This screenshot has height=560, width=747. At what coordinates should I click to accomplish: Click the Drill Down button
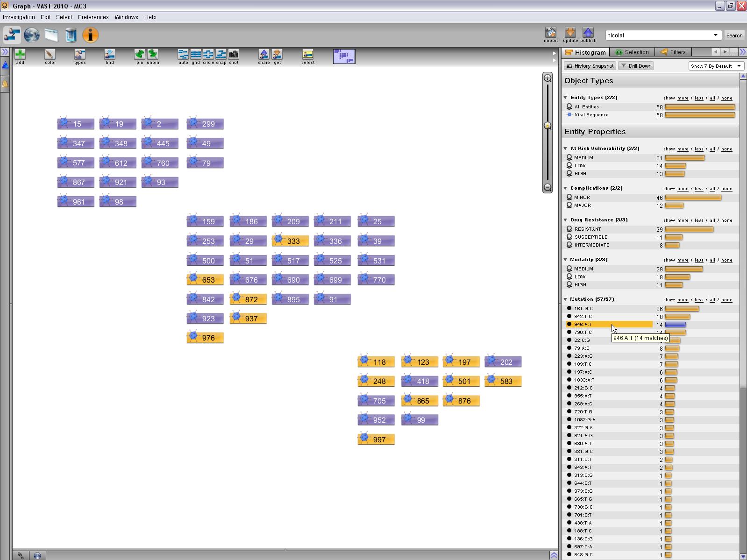coord(635,66)
